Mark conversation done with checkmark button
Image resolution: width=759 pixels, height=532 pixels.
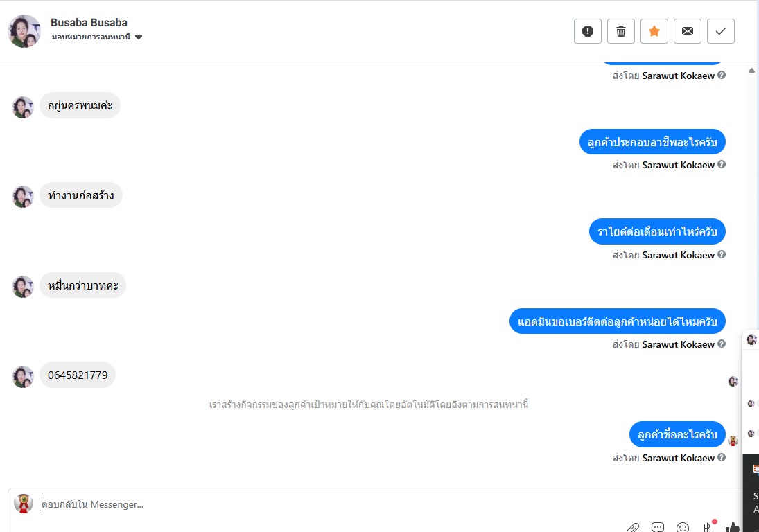[721, 31]
